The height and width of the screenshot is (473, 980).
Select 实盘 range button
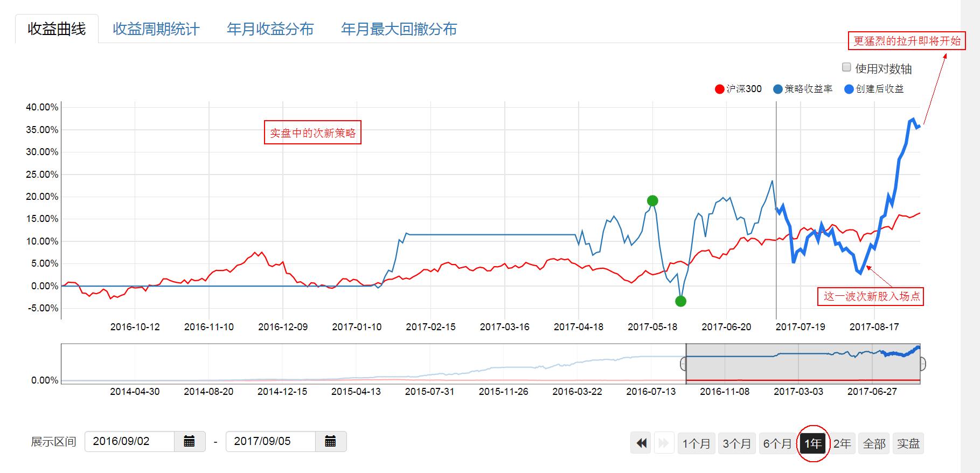(908, 443)
